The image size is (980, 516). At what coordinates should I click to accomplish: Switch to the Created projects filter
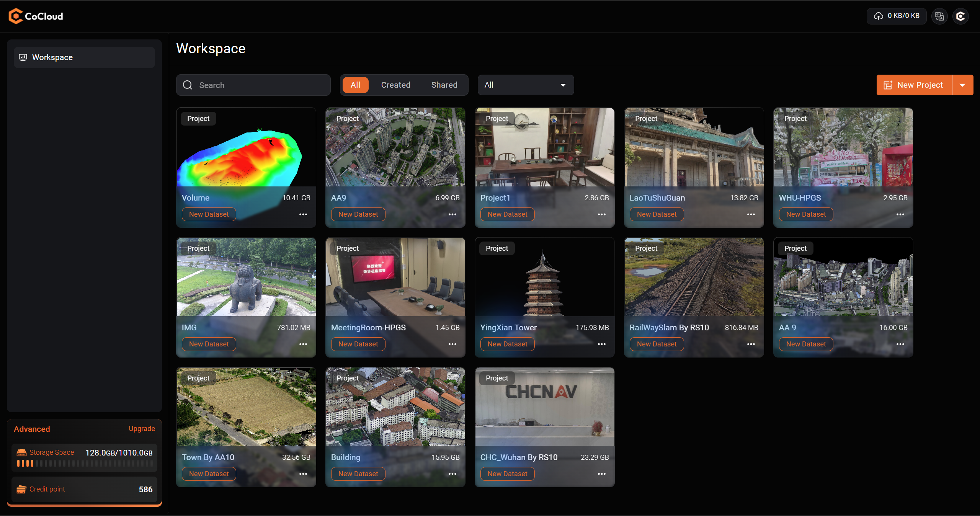[395, 85]
